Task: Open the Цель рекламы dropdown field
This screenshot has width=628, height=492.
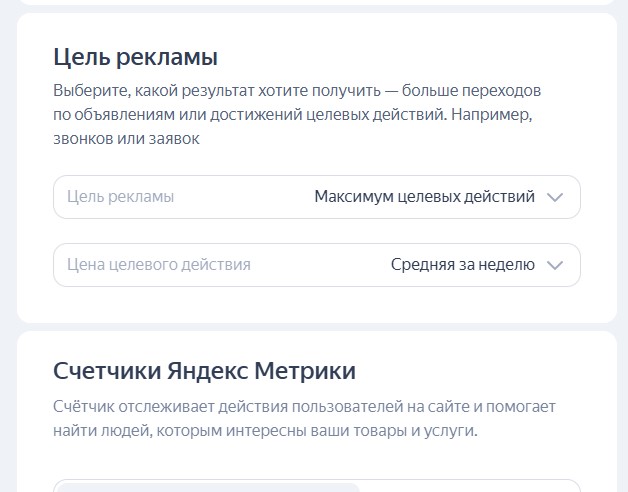Action: point(317,197)
